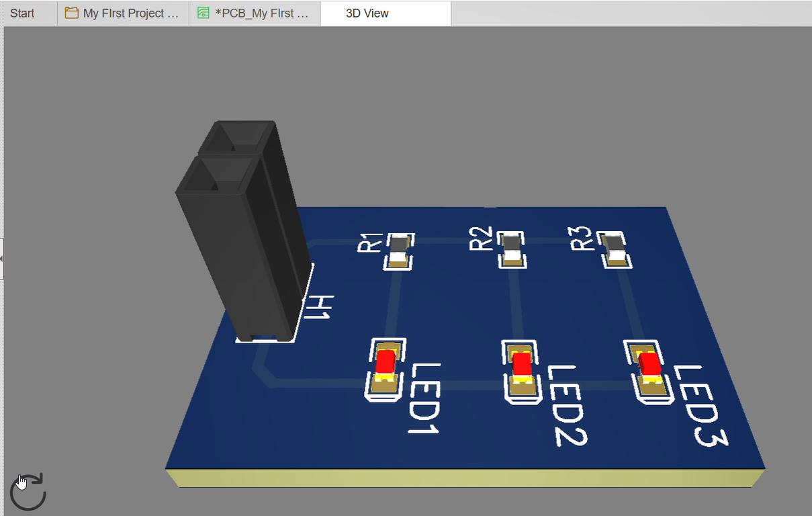Expand the collapsed left side panel handle
Screen dimensions: 812x516
(2, 258)
